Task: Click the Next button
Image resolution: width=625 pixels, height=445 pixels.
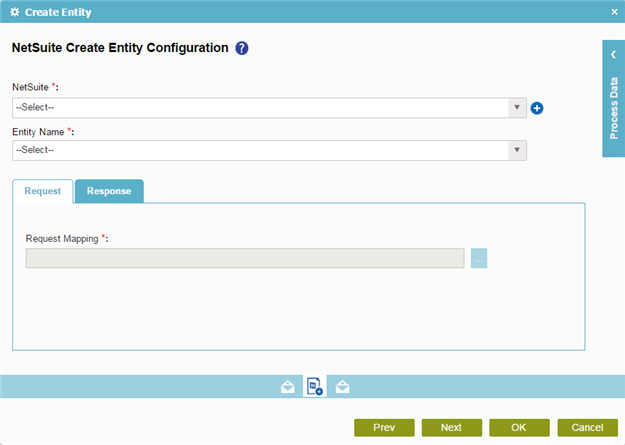Action: [x=452, y=427]
